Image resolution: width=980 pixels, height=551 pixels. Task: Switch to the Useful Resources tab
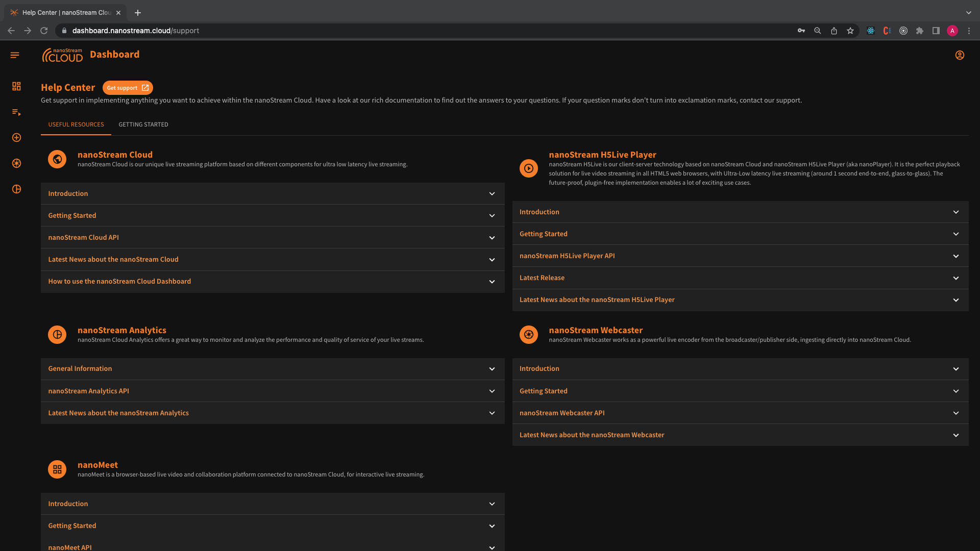[x=76, y=124]
